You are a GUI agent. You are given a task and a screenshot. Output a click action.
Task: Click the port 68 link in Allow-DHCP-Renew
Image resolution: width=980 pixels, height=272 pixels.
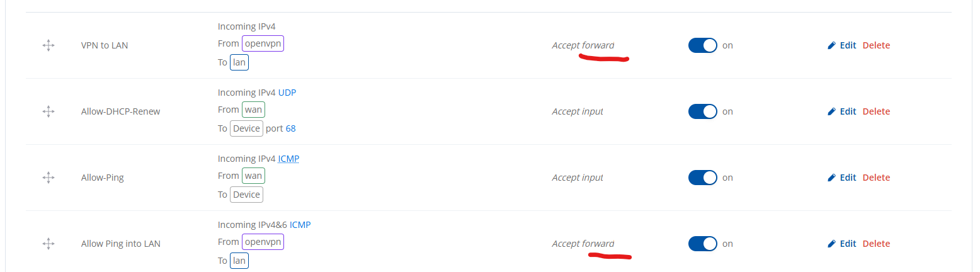(290, 128)
